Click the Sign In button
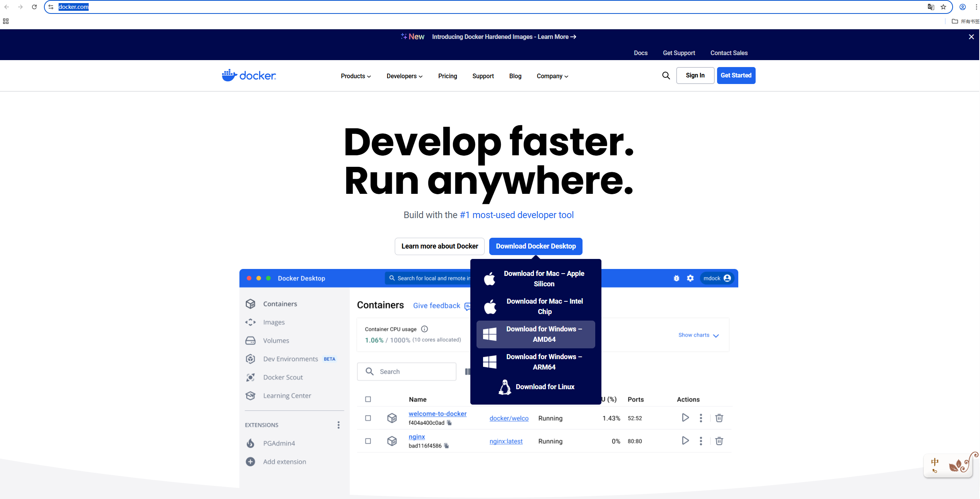Image resolution: width=980 pixels, height=499 pixels. tap(695, 76)
